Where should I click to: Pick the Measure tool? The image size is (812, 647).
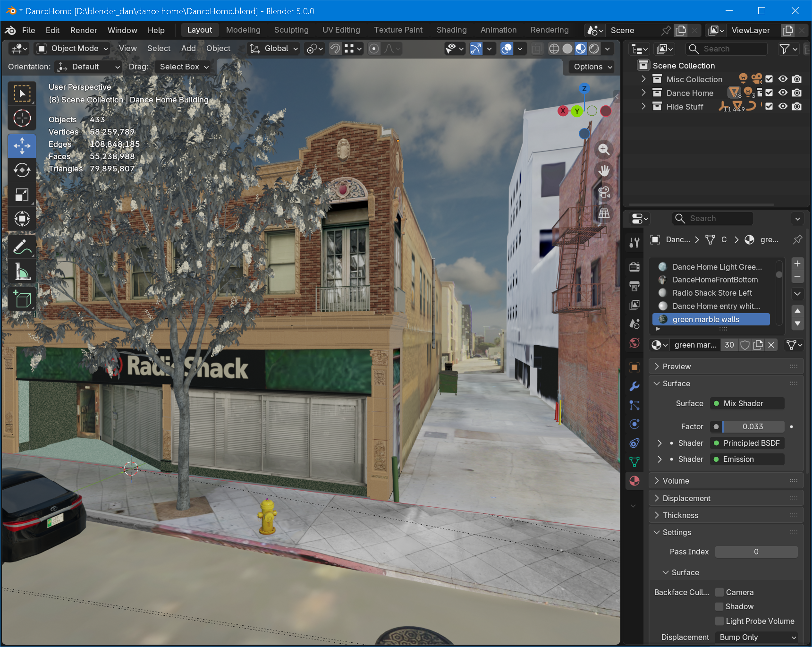point(22,272)
